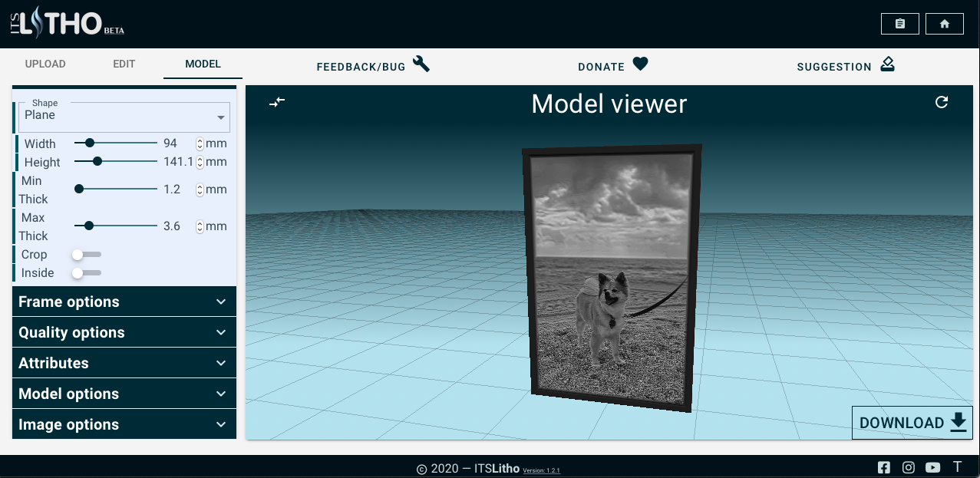Screen dimensions: 980x478
Task: Expand Image options section
Action: 124,424
